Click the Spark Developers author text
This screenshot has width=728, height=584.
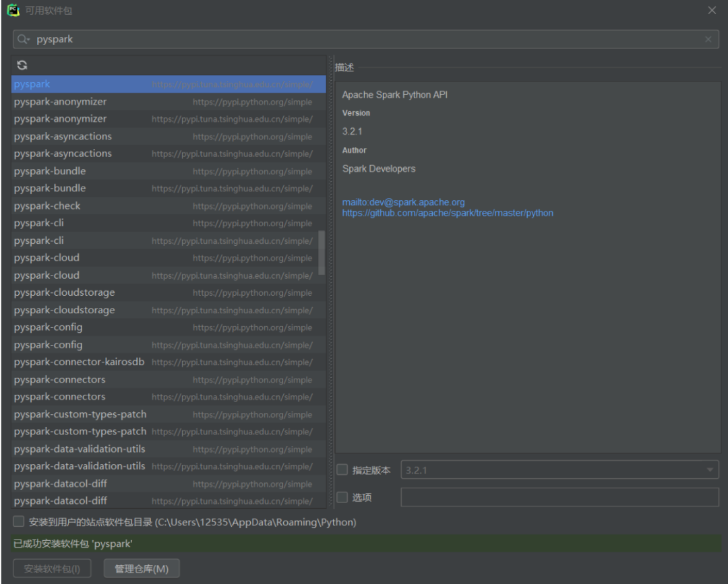379,169
